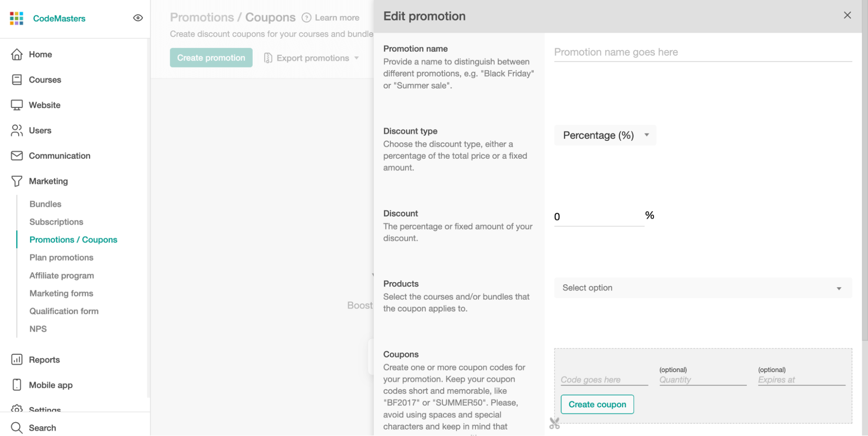Click the Communication envelope icon
Viewport: 868px width, 436px height.
point(17,156)
